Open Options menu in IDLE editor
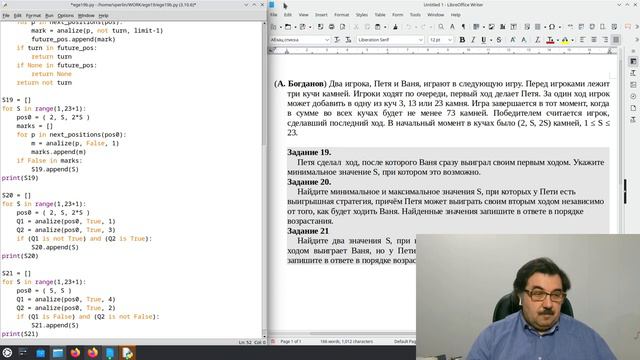The width and height of the screenshot is (640, 360). (x=65, y=16)
